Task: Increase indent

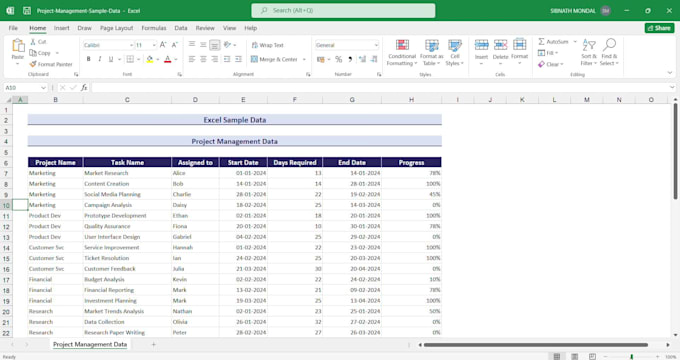Action: [238, 59]
